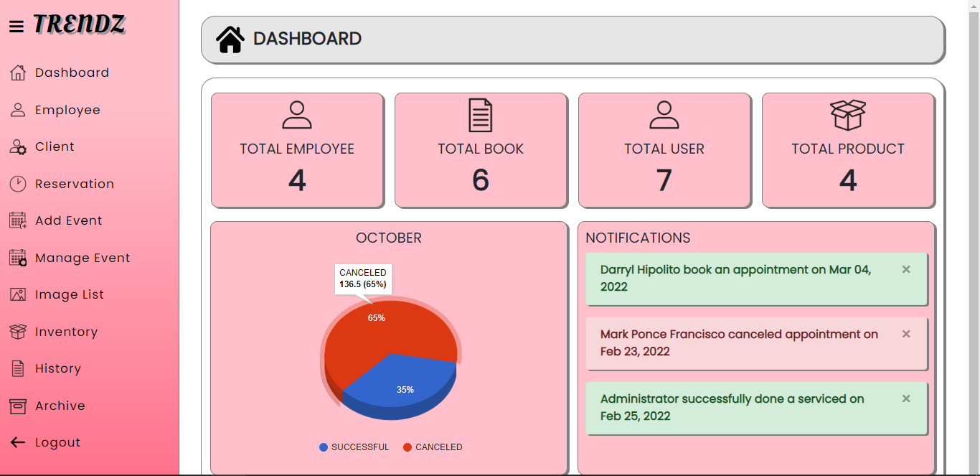Screen dimensions: 980x476
Task: Open the Client section via its icon
Action: tap(17, 146)
